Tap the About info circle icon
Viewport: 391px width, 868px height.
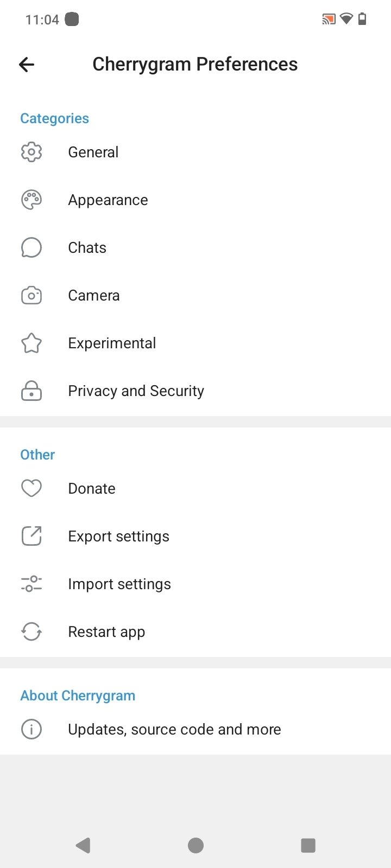click(x=31, y=729)
